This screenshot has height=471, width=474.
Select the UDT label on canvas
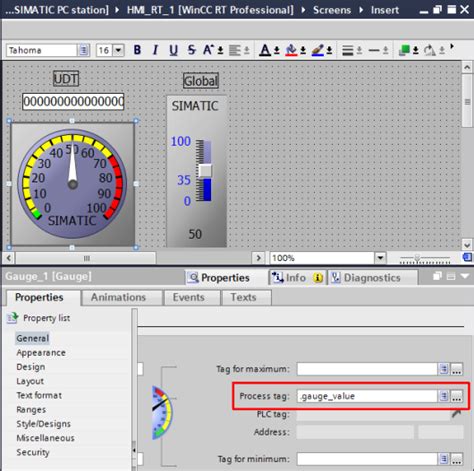(x=66, y=79)
